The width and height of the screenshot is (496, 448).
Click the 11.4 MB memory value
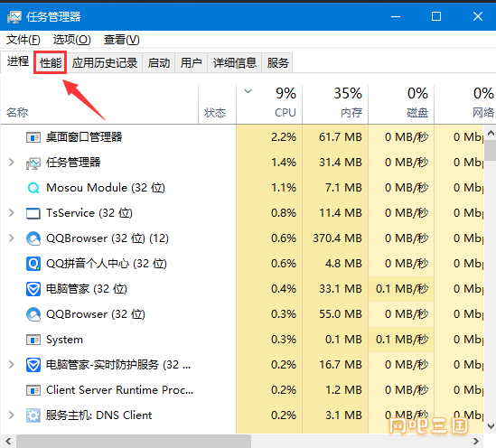[x=341, y=213]
